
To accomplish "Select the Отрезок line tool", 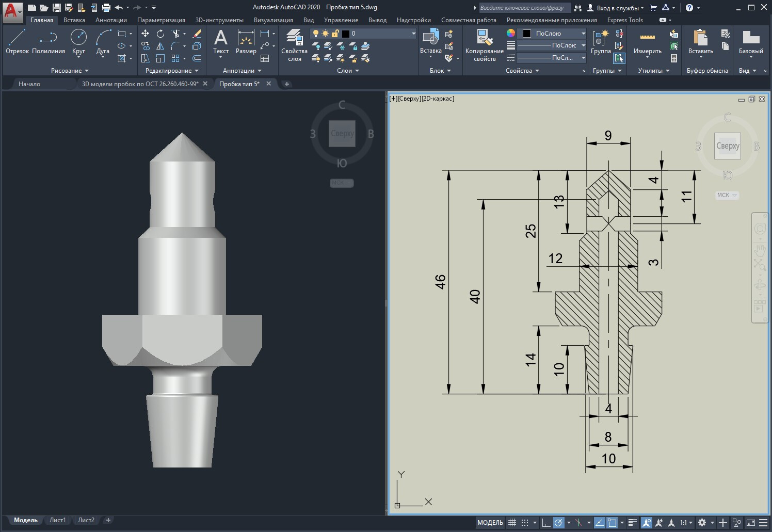I will click(17, 41).
